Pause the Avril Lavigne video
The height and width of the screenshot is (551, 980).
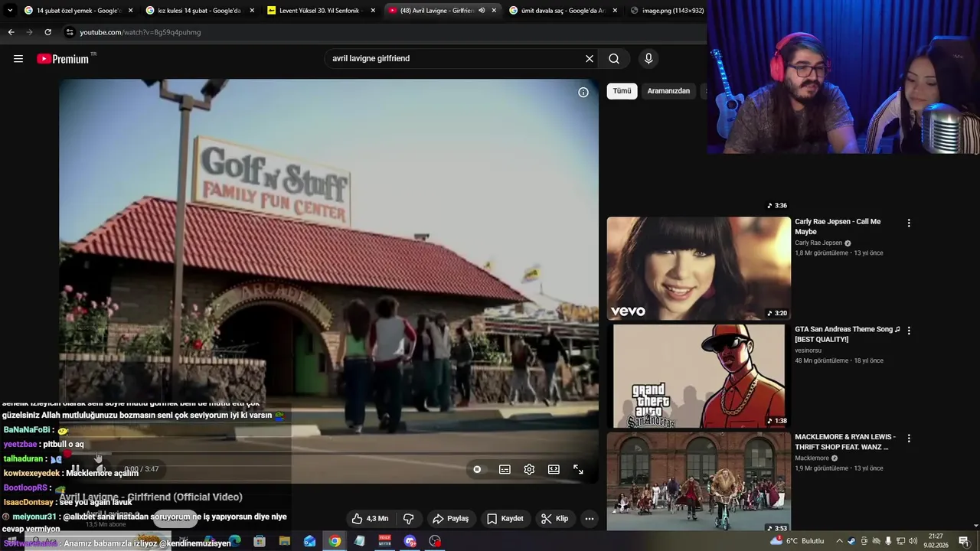pyautogui.click(x=75, y=469)
